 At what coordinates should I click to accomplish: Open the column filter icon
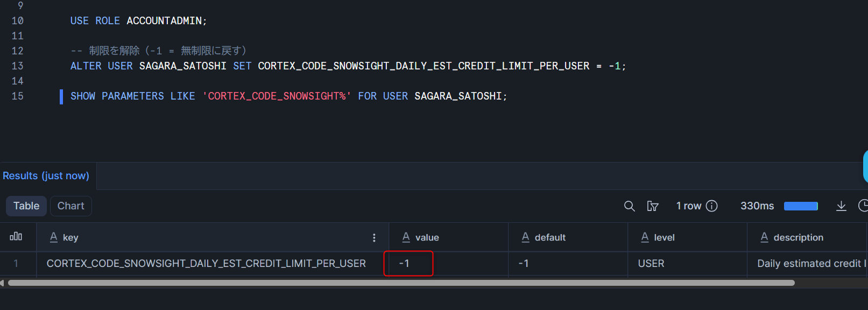[653, 206]
